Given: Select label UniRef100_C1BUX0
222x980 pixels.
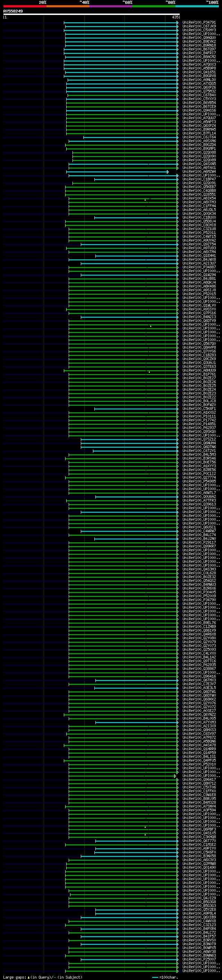Looking at the screenshot, I should click(199, 218).
